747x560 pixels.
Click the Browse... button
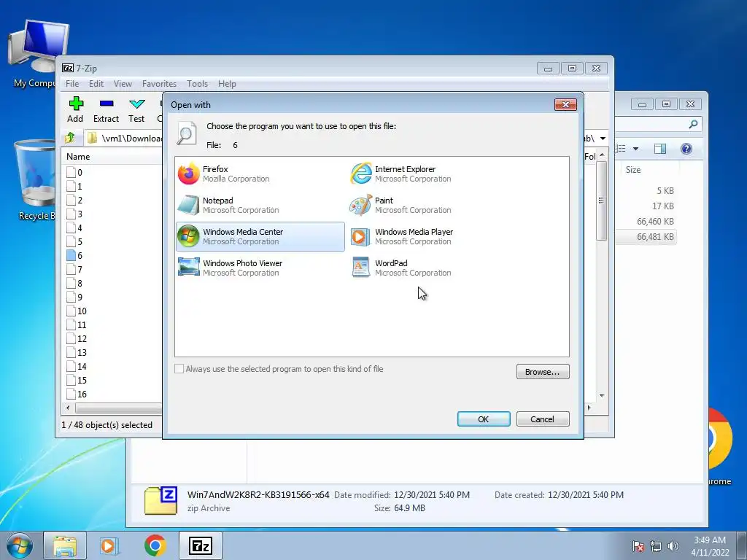(543, 372)
